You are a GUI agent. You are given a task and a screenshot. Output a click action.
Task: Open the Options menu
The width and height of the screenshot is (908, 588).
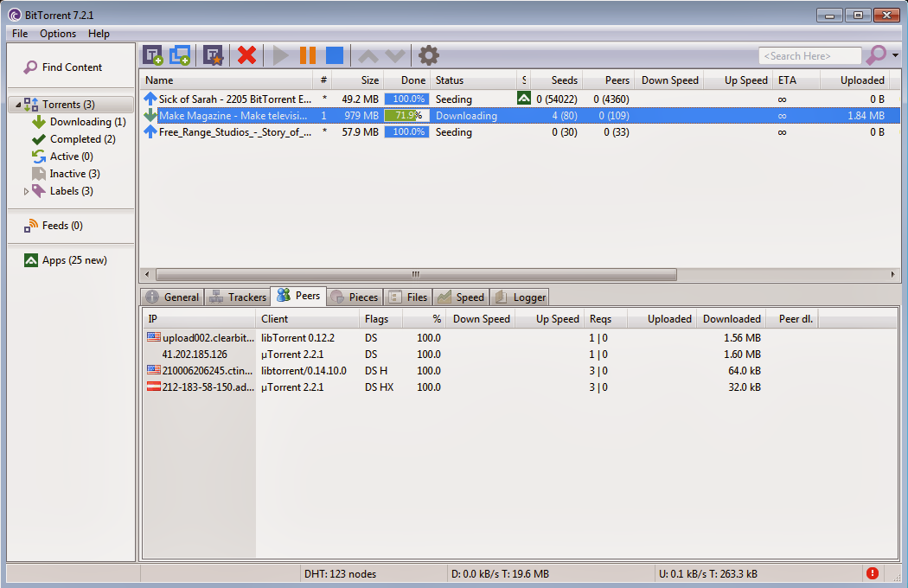(x=58, y=34)
